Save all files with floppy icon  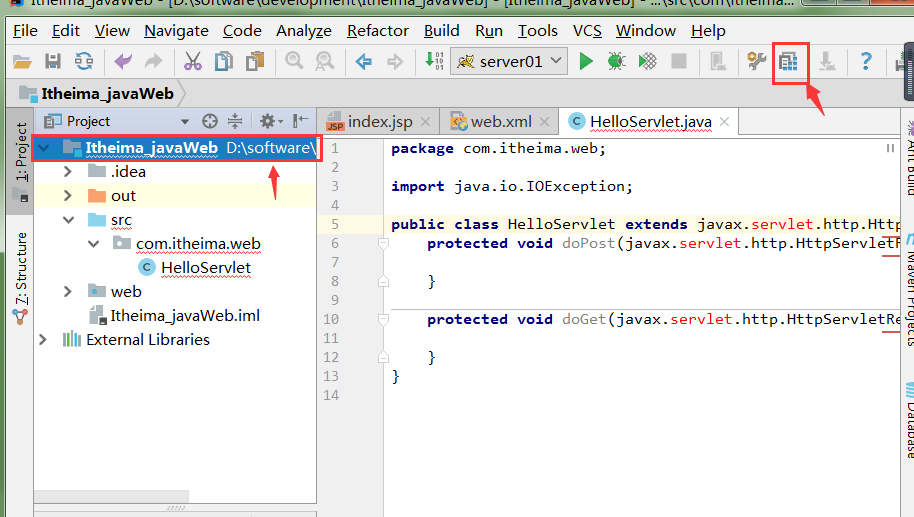(53, 61)
